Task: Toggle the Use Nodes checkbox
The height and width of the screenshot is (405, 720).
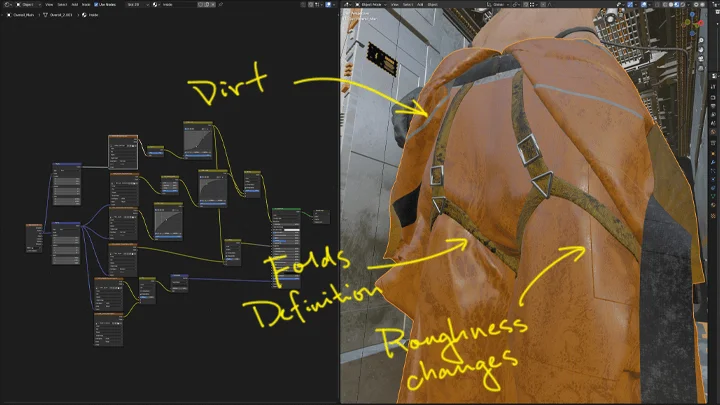Action: 96,5
